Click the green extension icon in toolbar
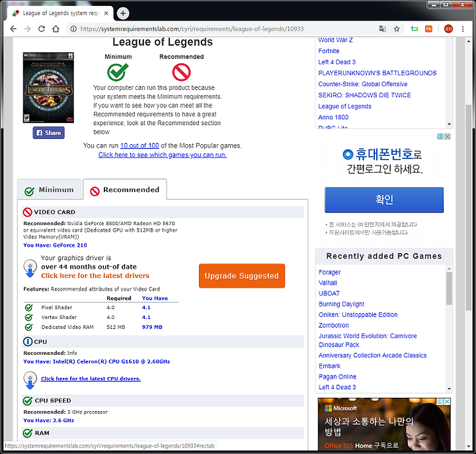476x454 pixels. click(x=414, y=29)
